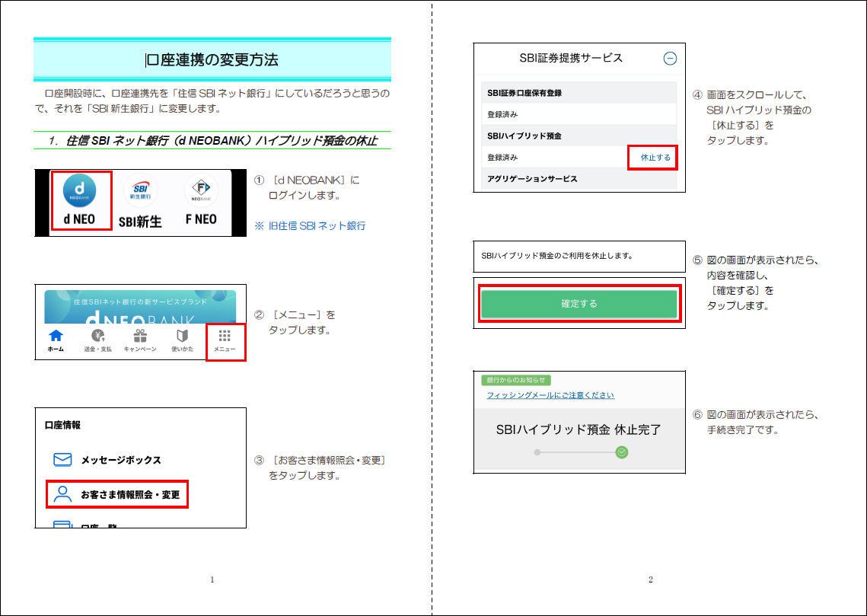This screenshot has height=616, width=867.
Task: Open the フィッシングメールにご注意ください link
Action: coord(550,395)
